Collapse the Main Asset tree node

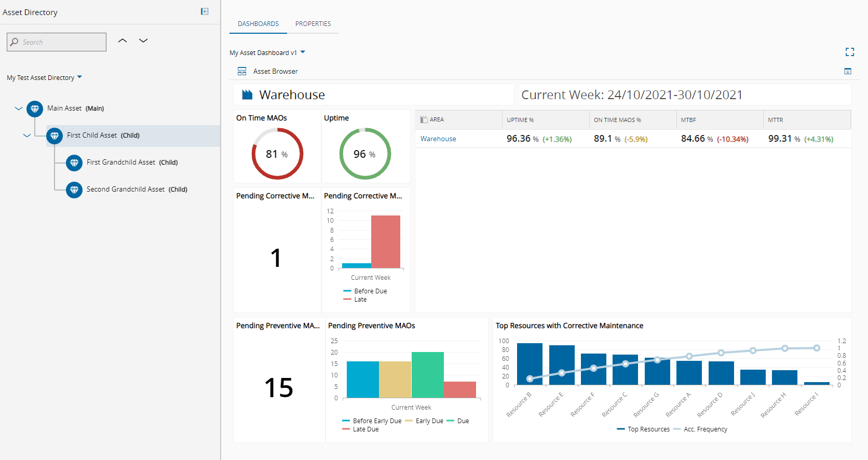point(19,109)
